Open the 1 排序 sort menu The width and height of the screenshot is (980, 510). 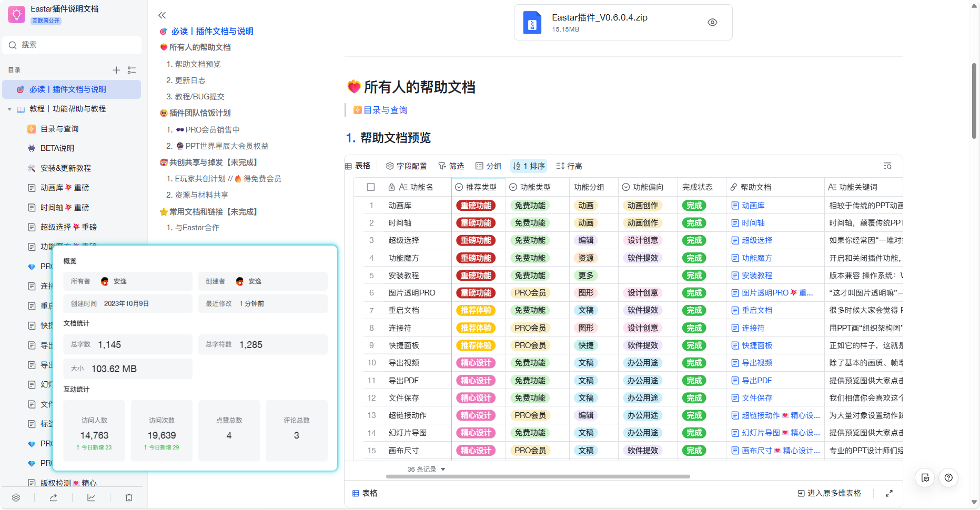click(x=529, y=166)
